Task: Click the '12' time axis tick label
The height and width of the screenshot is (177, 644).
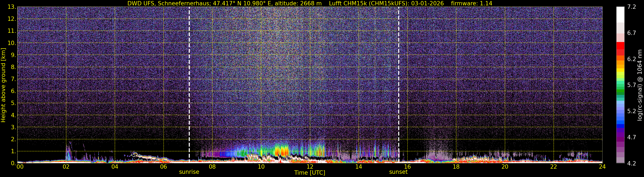Action: [310, 166]
